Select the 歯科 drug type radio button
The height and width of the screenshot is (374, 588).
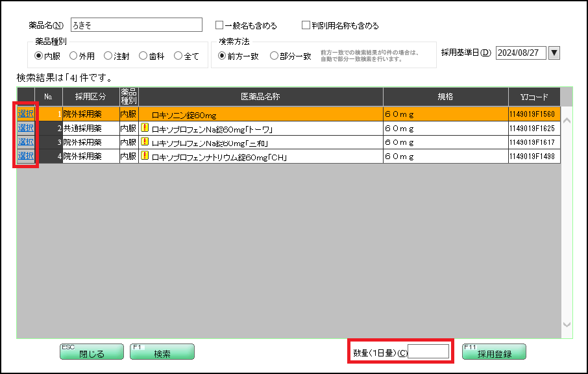(x=142, y=55)
